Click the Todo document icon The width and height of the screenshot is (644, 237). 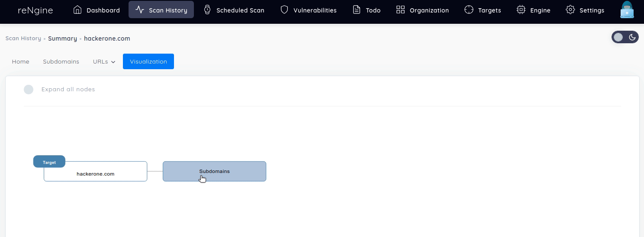coord(357,10)
